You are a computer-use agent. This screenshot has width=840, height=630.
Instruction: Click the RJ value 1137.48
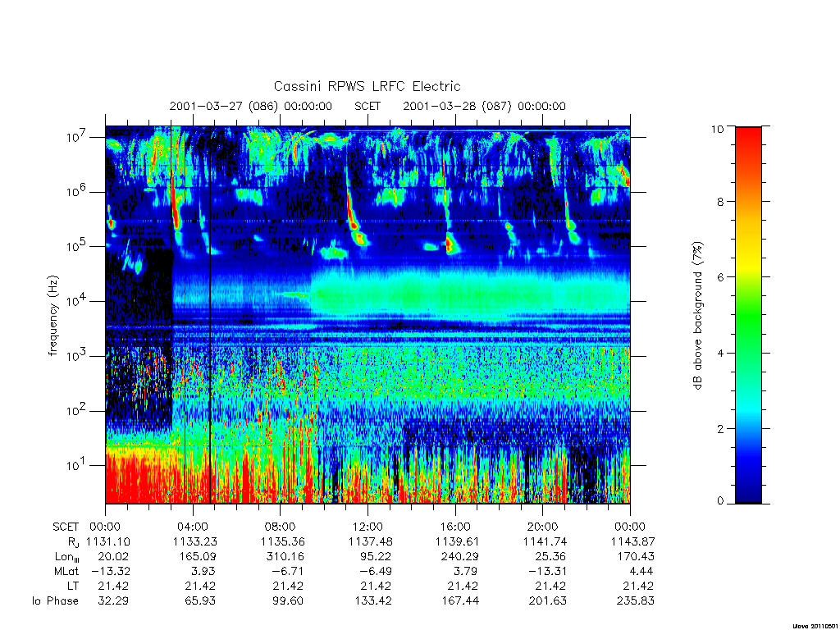(x=370, y=541)
